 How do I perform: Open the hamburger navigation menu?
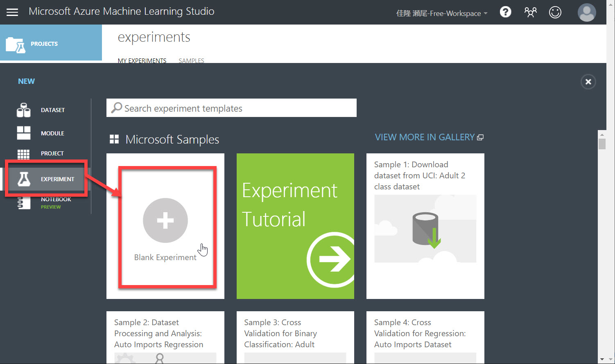click(x=12, y=12)
